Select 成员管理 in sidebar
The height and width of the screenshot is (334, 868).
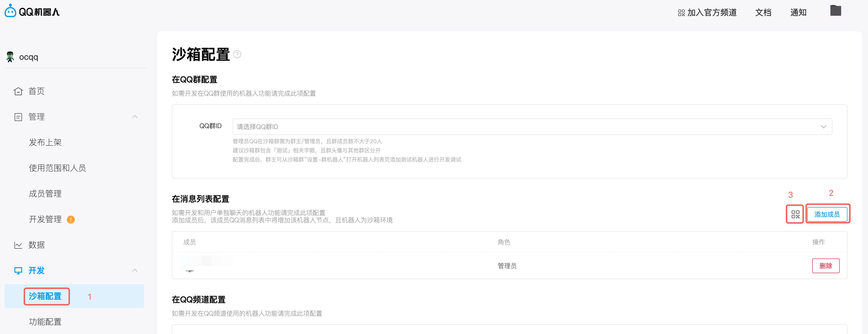click(45, 194)
